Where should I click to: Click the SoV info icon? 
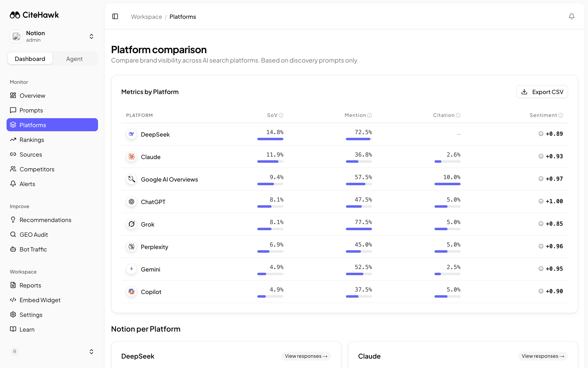[281, 115]
